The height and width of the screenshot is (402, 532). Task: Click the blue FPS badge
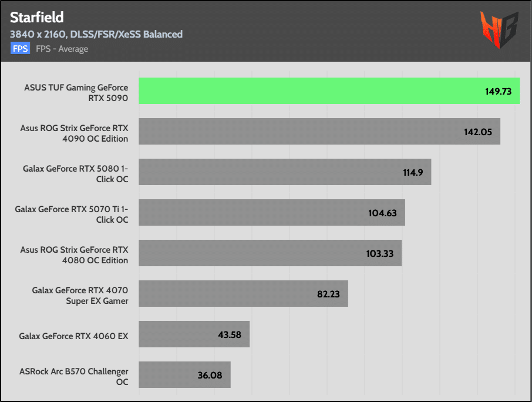click(x=20, y=48)
